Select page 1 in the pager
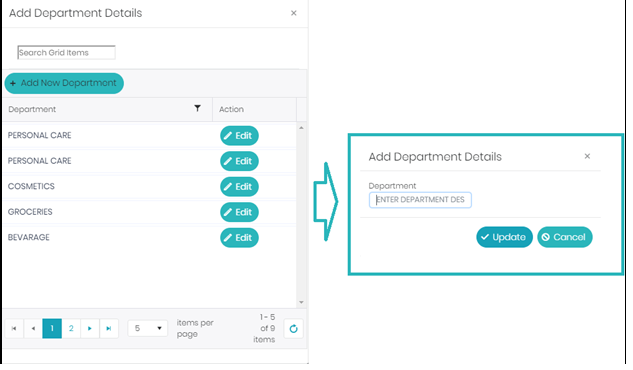Image resolution: width=633 pixels, height=370 pixels. (52, 328)
